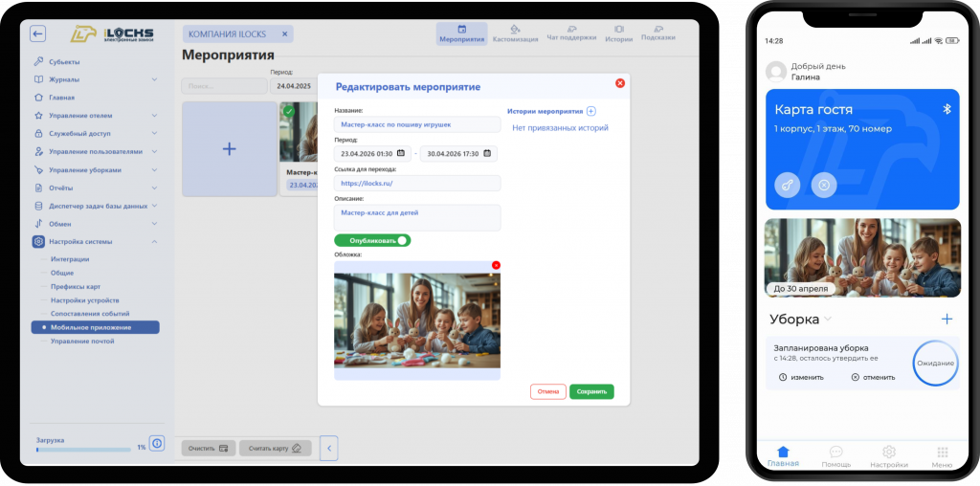Click the Отмена button
Screen dimensions: 980x486
(x=548, y=391)
